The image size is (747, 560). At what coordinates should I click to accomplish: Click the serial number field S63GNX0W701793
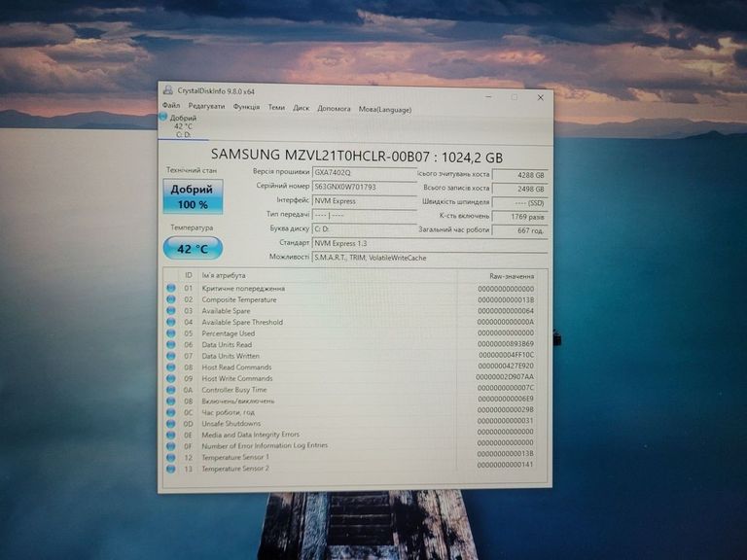[364, 187]
